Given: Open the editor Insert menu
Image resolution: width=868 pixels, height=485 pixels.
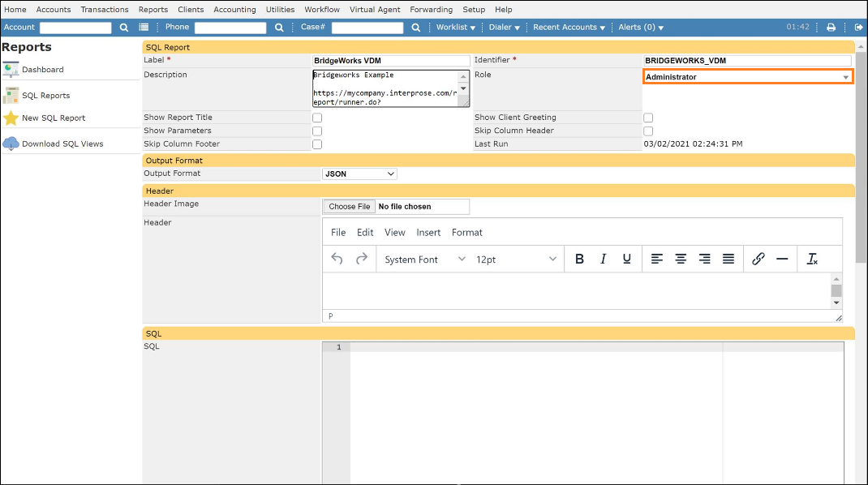Looking at the screenshot, I should point(428,233).
